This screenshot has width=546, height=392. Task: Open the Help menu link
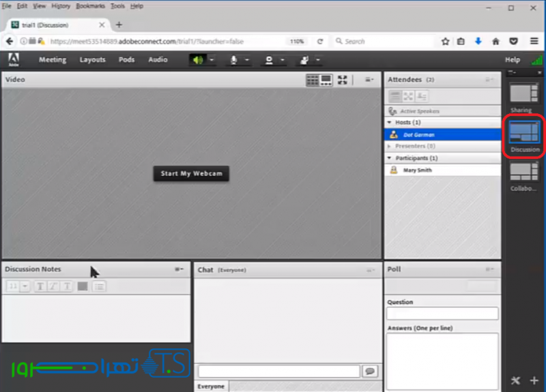(512, 60)
